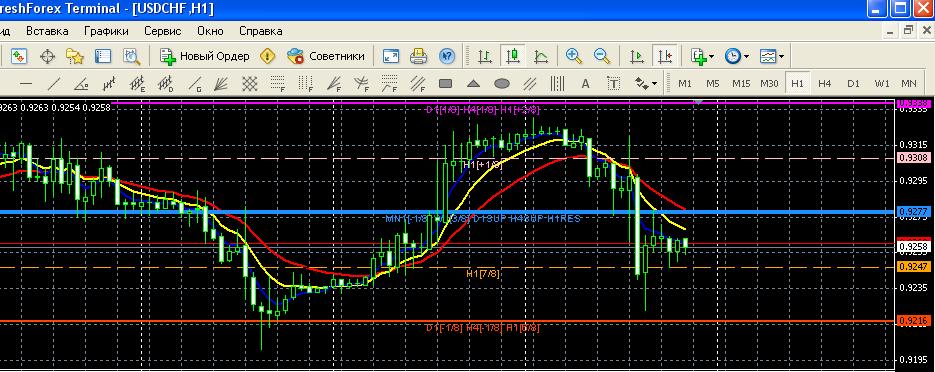Image resolution: width=935 pixels, height=372 pixels.
Task: Open the chart Templates dropdown
Action: [772, 57]
